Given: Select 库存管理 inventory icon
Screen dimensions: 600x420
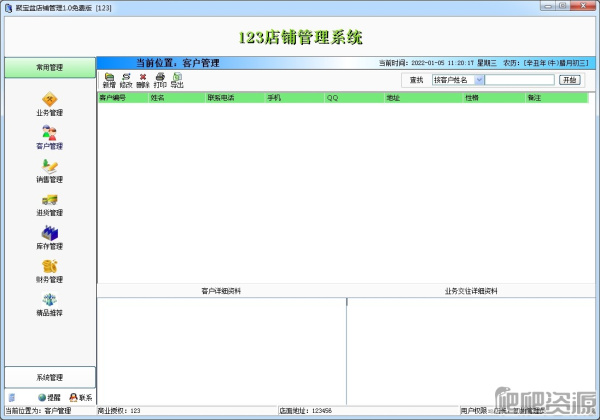Looking at the screenshot, I should 49,236.
